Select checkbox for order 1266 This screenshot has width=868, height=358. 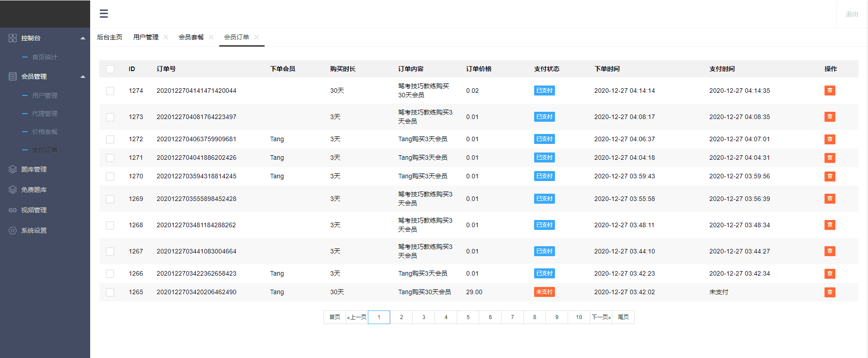[110, 273]
